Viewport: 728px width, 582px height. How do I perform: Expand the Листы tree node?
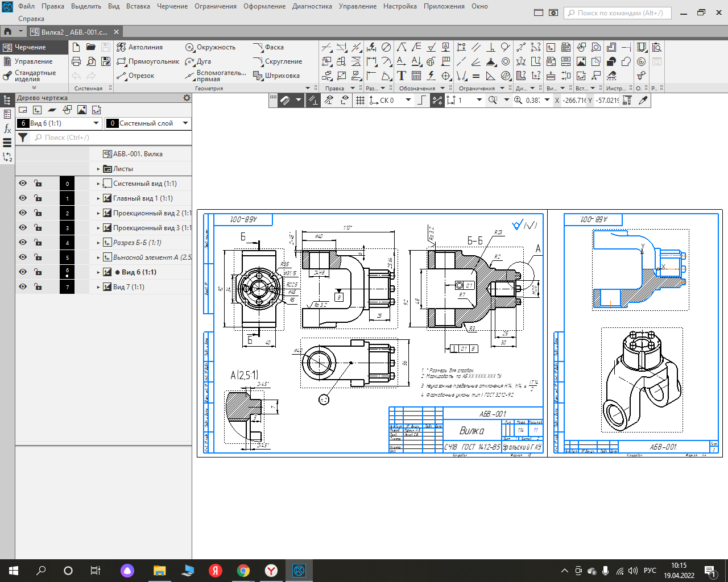click(98, 169)
